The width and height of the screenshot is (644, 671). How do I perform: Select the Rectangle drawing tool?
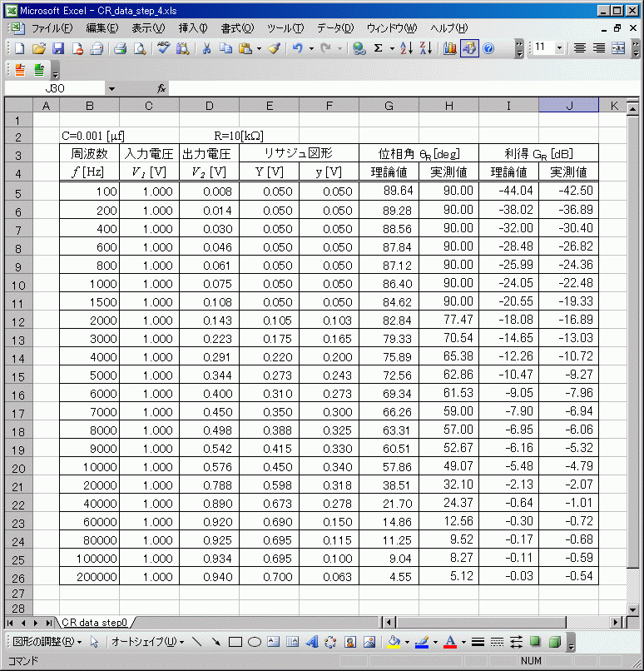(x=235, y=642)
